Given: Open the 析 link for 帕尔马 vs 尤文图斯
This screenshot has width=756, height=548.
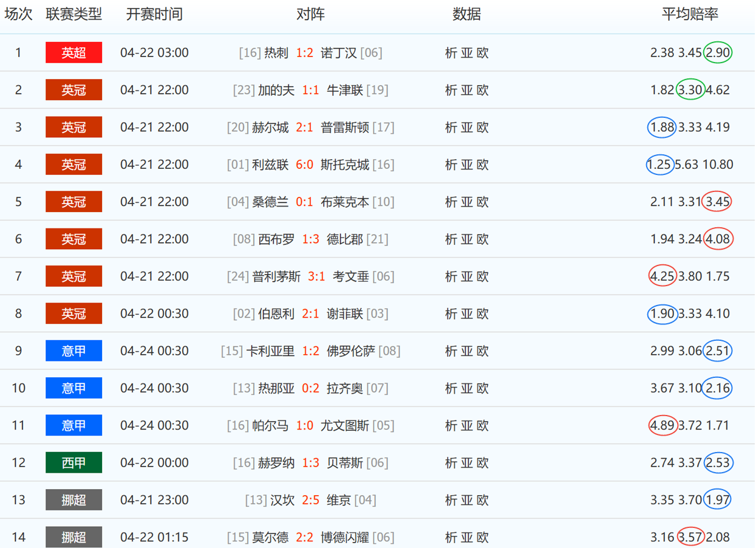Looking at the screenshot, I should (451, 425).
